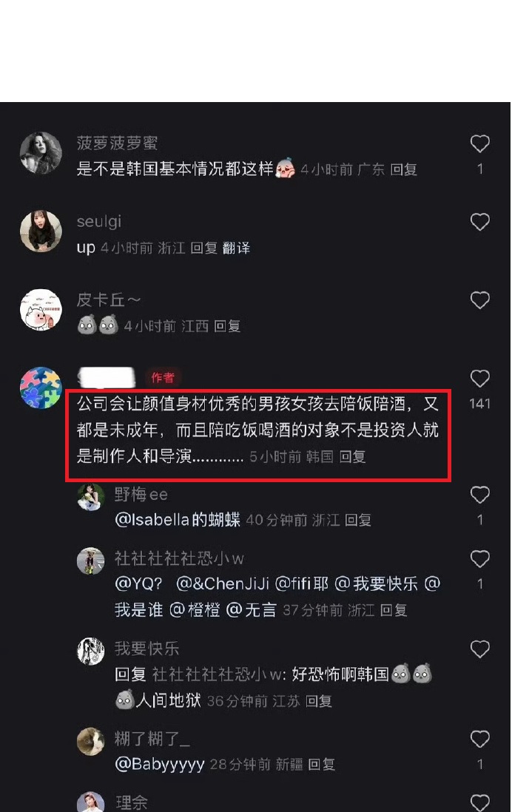Like 野梅ee's reply
Image resolution: width=512 pixels, height=812 pixels.
(479, 495)
